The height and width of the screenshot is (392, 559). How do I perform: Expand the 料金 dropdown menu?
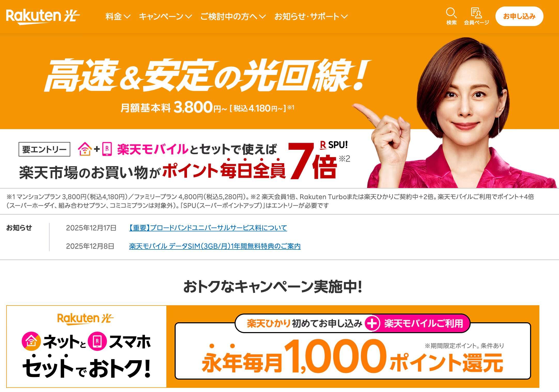(118, 17)
